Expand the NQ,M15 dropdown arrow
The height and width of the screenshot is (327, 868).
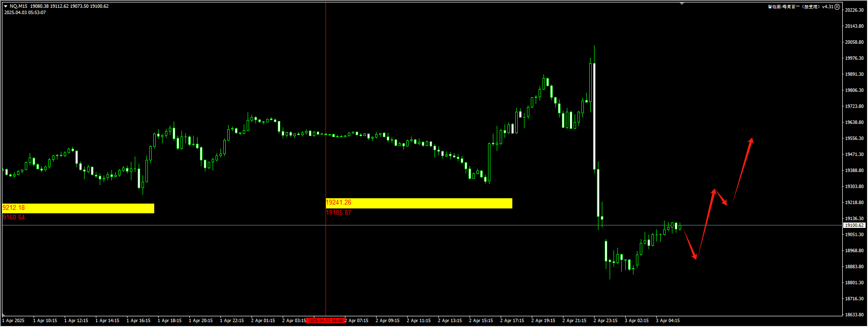tap(5, 6)
